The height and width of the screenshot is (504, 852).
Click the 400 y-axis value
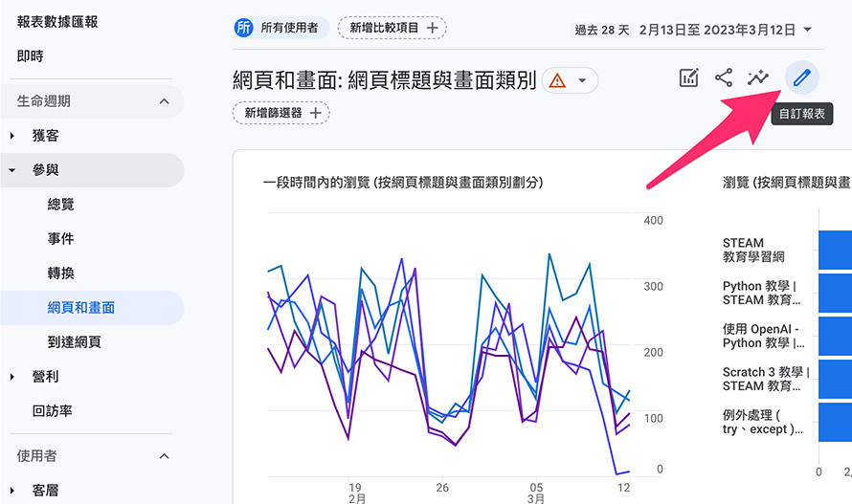[x=653, y=221]
